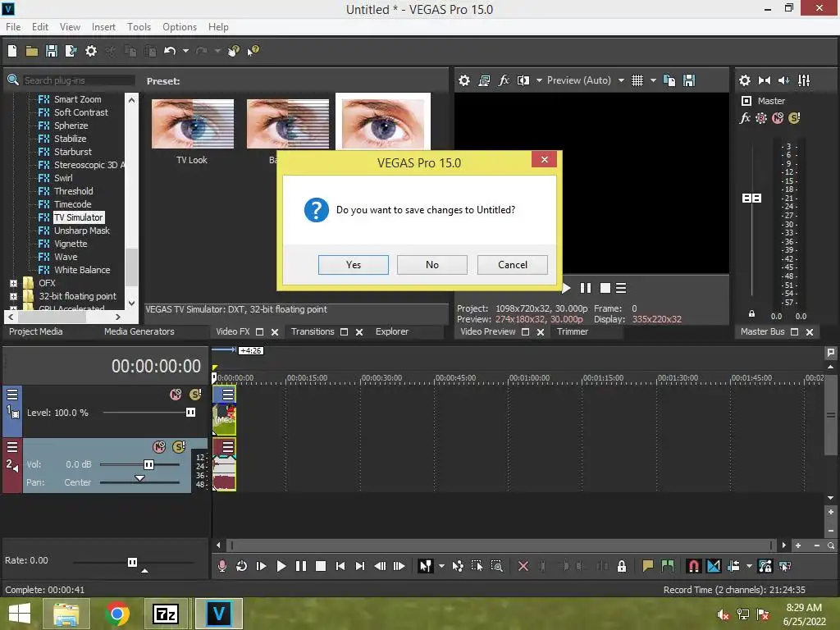The image size is (840, 630).
Task: Solo video track 1
Action: pos(195,395)
